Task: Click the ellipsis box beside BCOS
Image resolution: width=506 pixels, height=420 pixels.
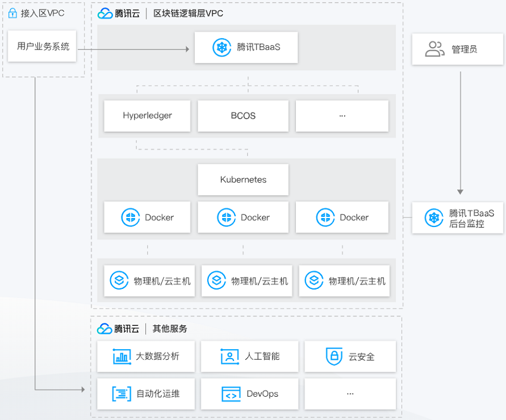Action: click(x=342, y=116)
